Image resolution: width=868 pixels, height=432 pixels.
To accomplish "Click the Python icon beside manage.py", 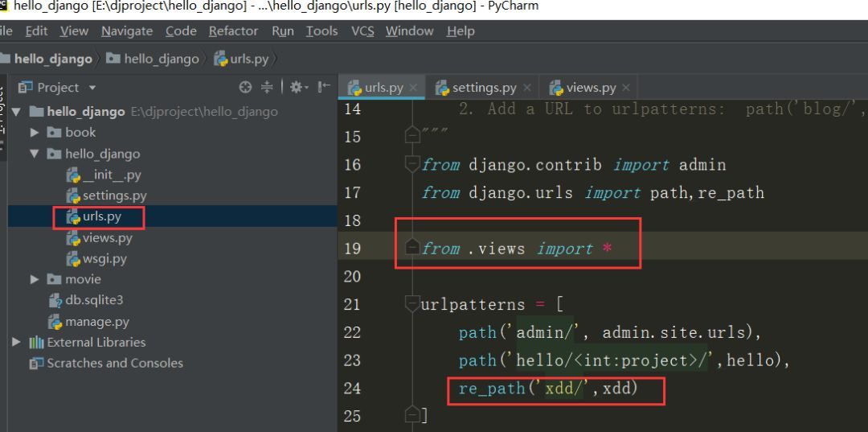I will [x=55, y=321].
